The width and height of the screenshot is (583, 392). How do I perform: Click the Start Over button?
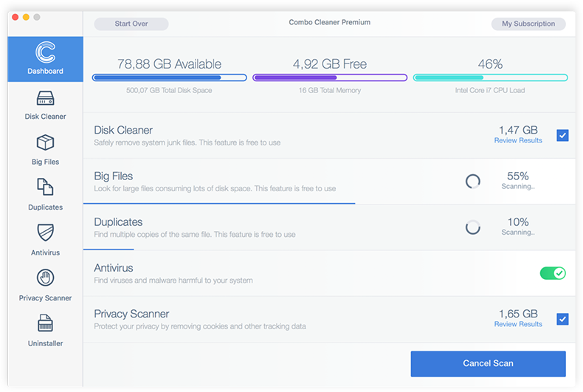131,24
